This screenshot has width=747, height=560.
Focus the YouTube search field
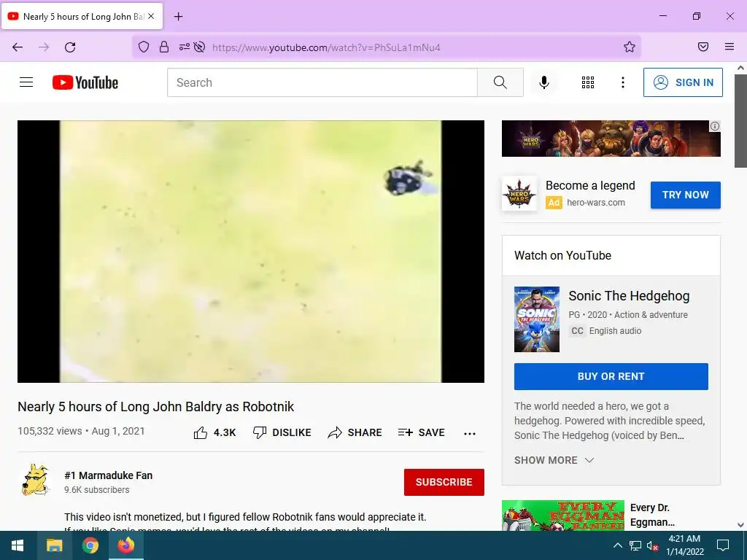pyautogui.click(x=322, y=82)
